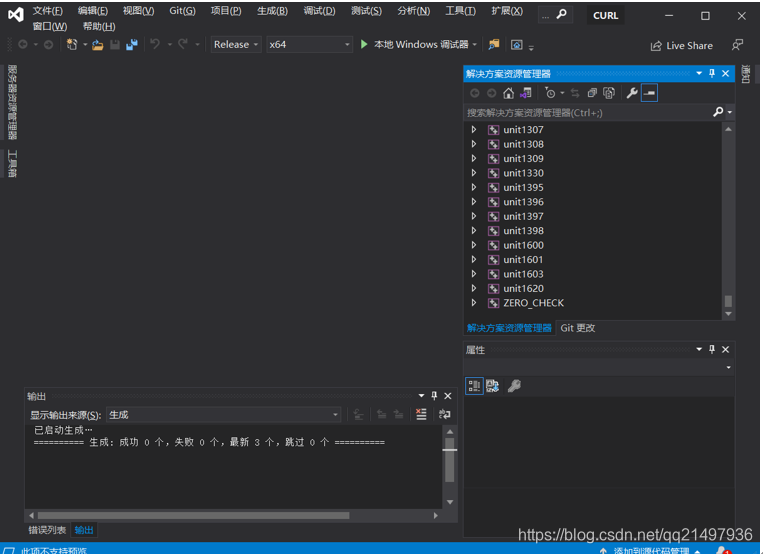Switch to the 错误列表 tab

coord(47,530)
